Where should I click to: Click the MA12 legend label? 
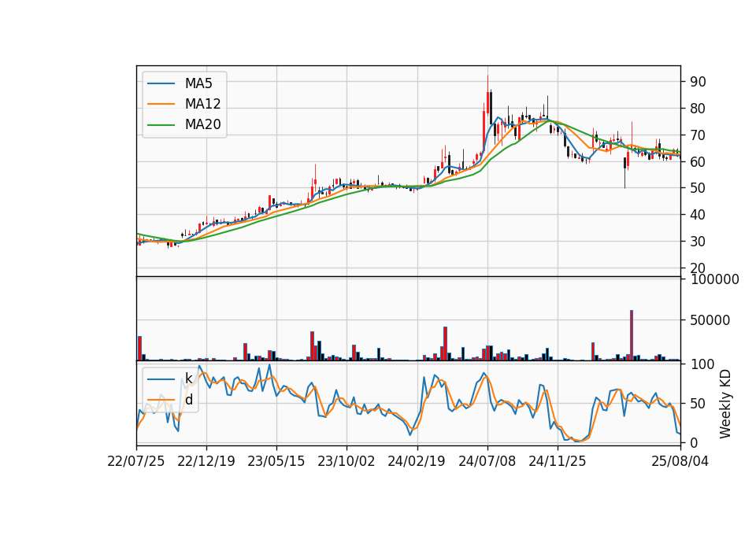point(202,104)
